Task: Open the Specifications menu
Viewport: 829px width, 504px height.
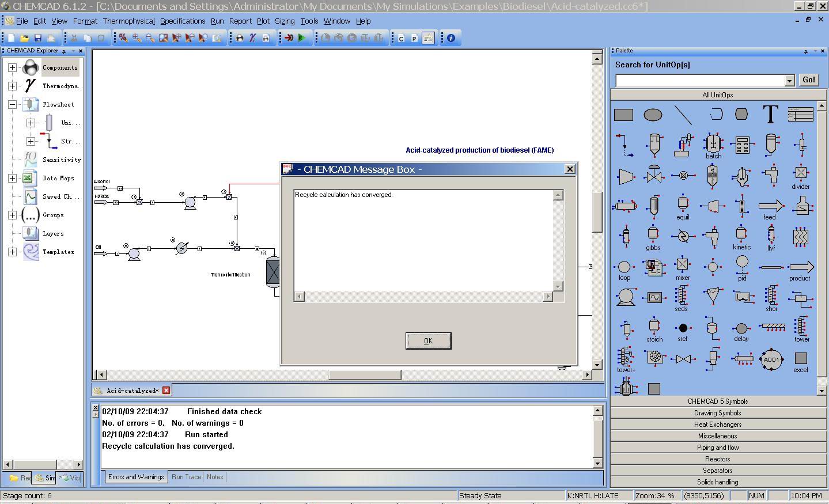Action: point(183,21)
